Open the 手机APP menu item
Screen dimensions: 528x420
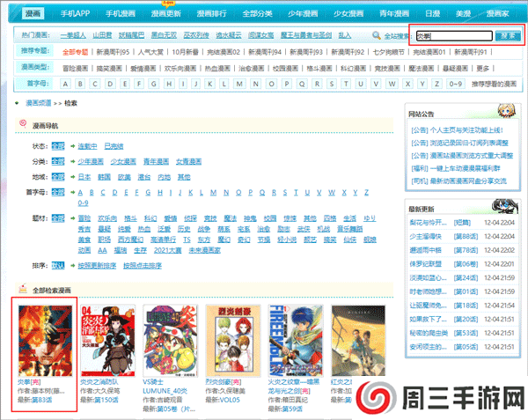[x=75, y=13]
